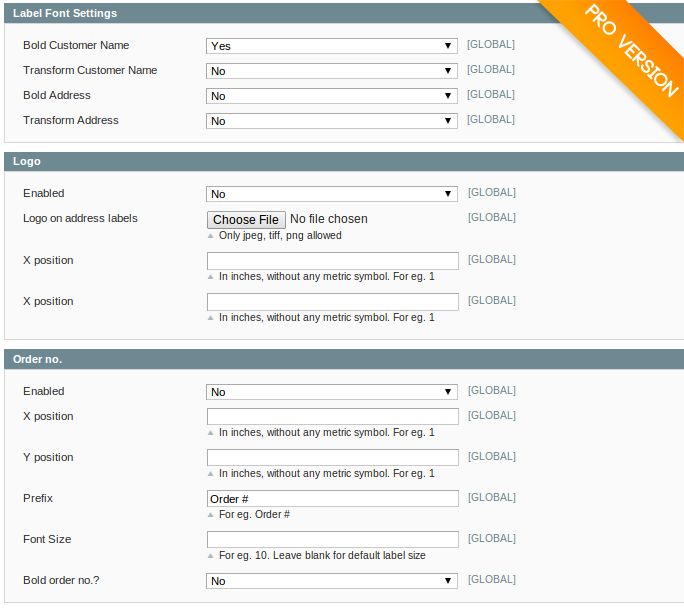
Task: Click the Prefix field containing Order #
Action: 332,498
